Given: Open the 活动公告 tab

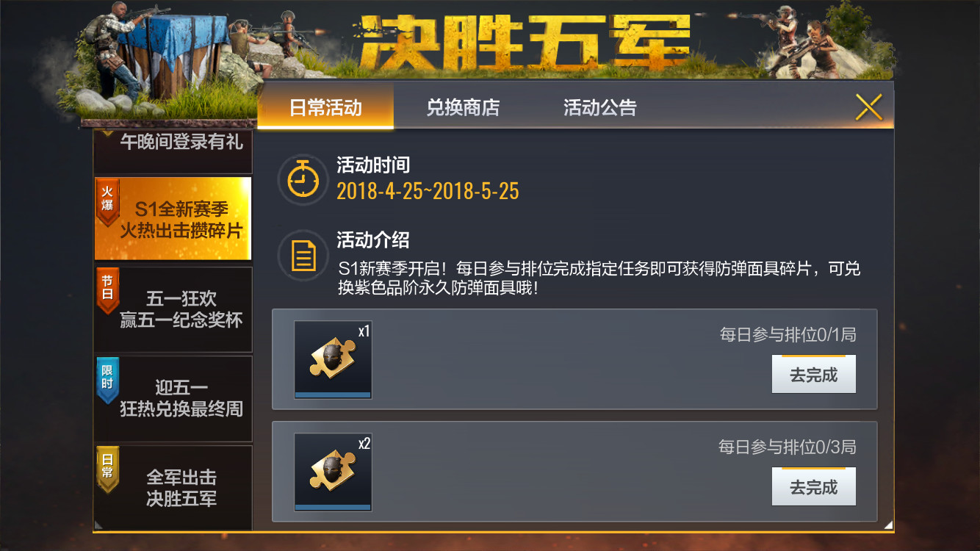Looking at the screenshot, I should pos(599,107).
